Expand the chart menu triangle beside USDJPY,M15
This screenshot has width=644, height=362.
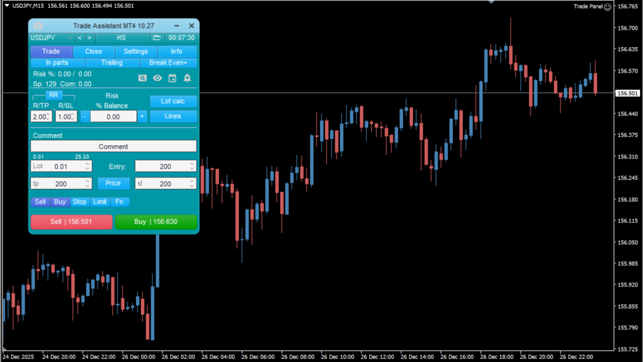point(7,6)
